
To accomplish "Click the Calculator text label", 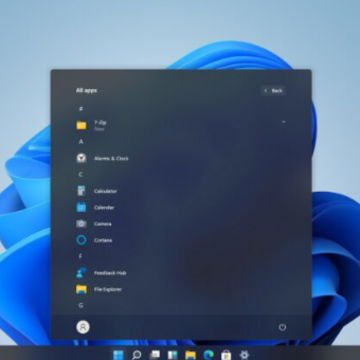I will coord(105,191).
